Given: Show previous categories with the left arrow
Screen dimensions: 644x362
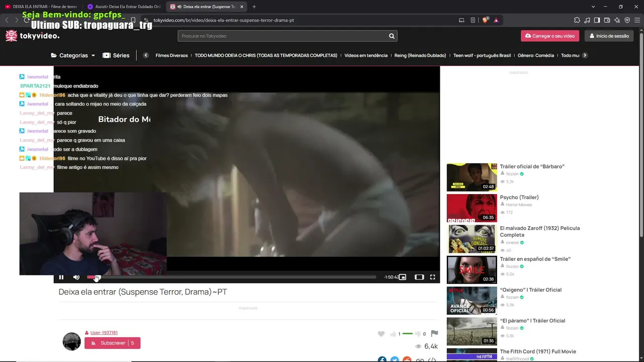Looking at the screenshot, I should click(x=146, y=55).
